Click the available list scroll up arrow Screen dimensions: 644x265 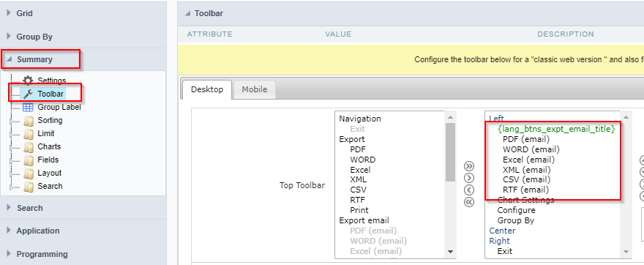[x=450, y=117]
